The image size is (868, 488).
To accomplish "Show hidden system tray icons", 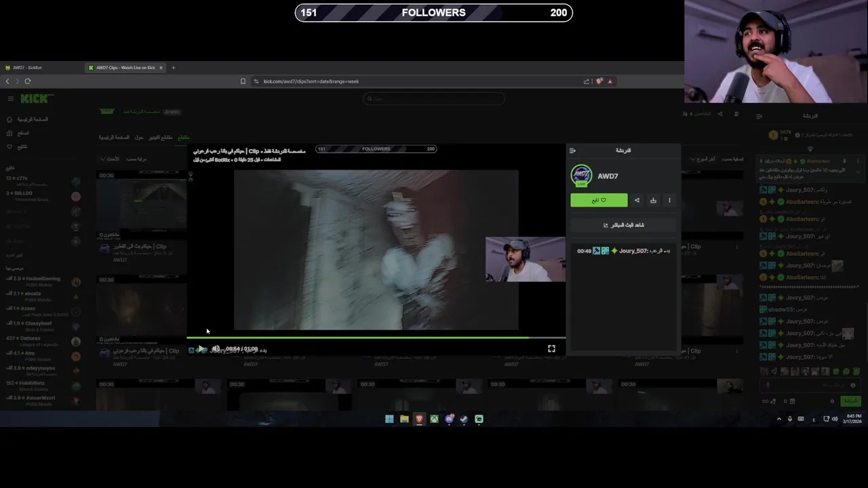I will (778, 419).
